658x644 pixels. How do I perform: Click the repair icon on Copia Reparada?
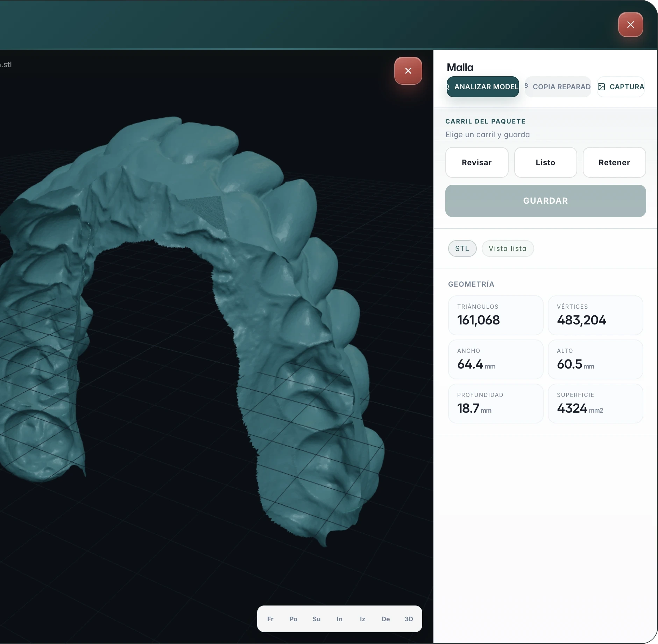[526, 86]
